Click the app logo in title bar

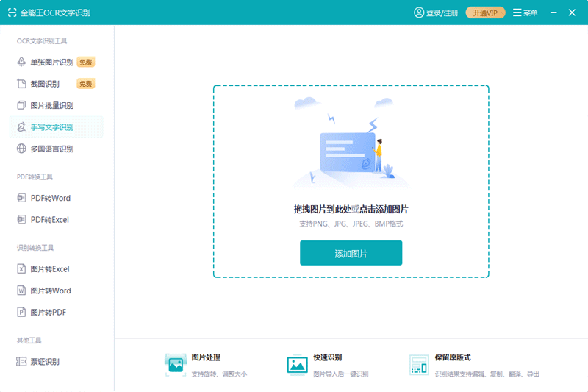tap(12, 13)
